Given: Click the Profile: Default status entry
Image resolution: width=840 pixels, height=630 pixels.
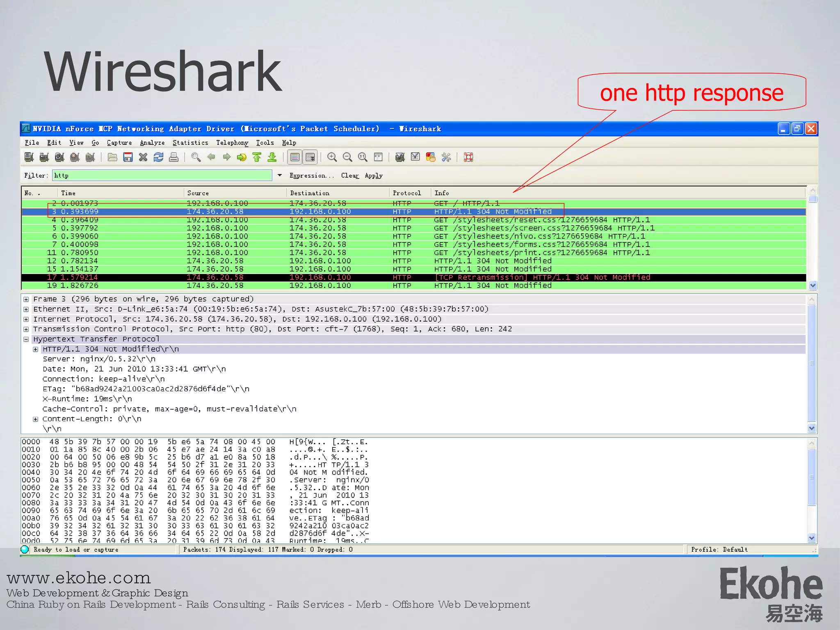Looking at the screenshot, I should tap(719, 550).
